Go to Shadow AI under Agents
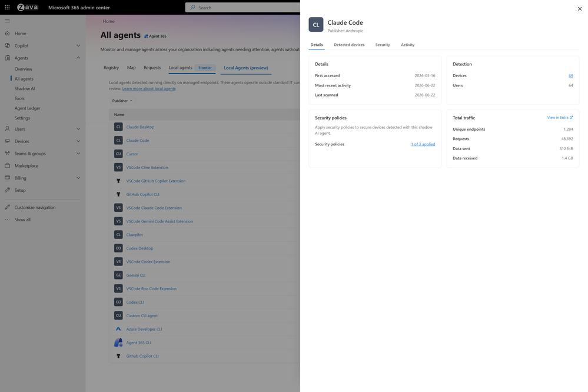The image size is (588, 392). 25,88
